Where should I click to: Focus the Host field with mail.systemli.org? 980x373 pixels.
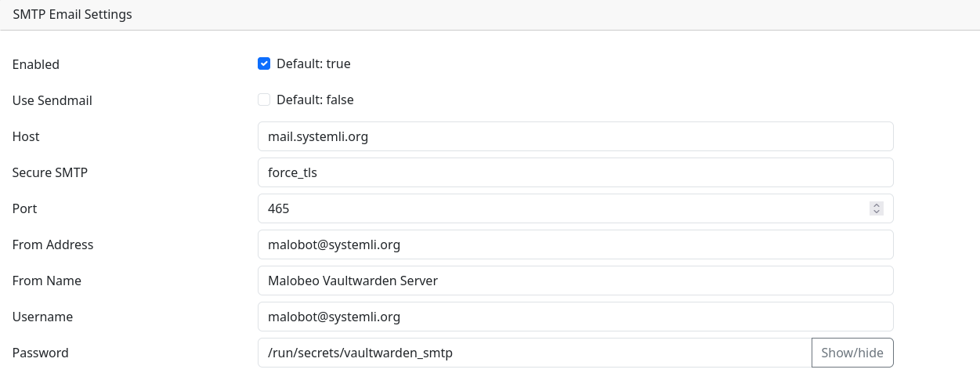tap(575, 136)
